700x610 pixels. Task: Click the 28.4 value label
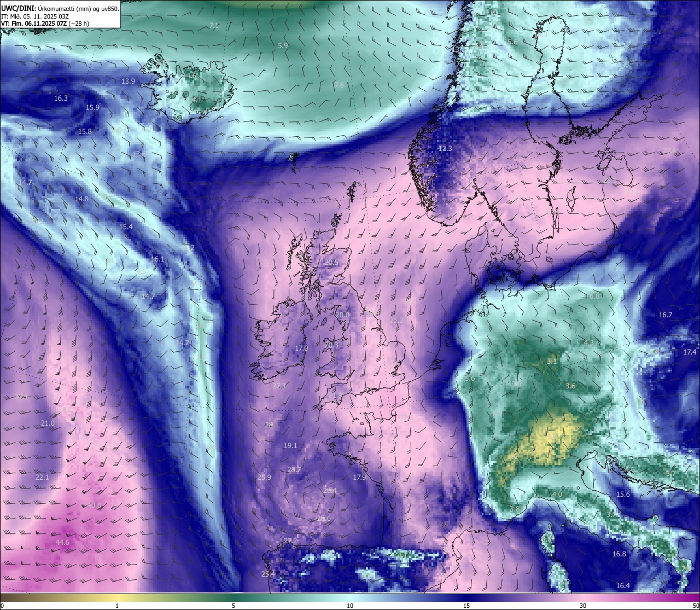[330, 491]
